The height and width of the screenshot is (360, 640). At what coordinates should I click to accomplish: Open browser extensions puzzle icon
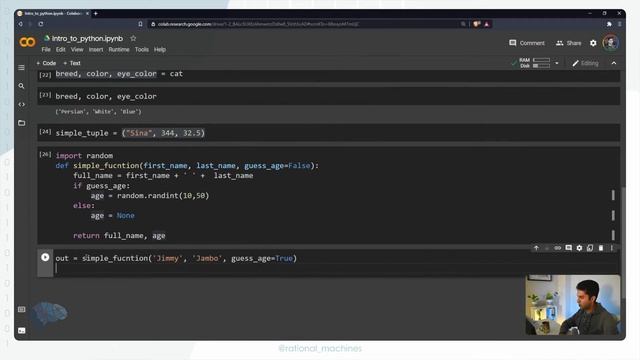click(x=609, y=24)
